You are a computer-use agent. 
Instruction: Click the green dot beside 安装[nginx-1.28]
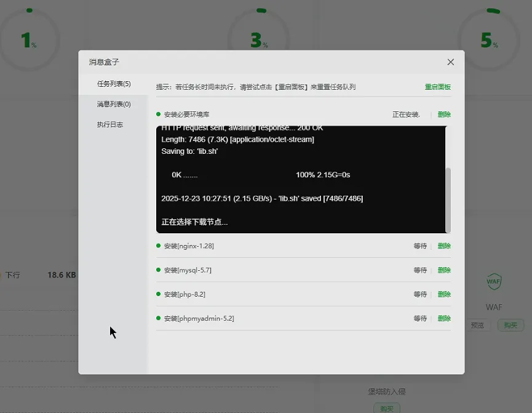tap(159, 246)
